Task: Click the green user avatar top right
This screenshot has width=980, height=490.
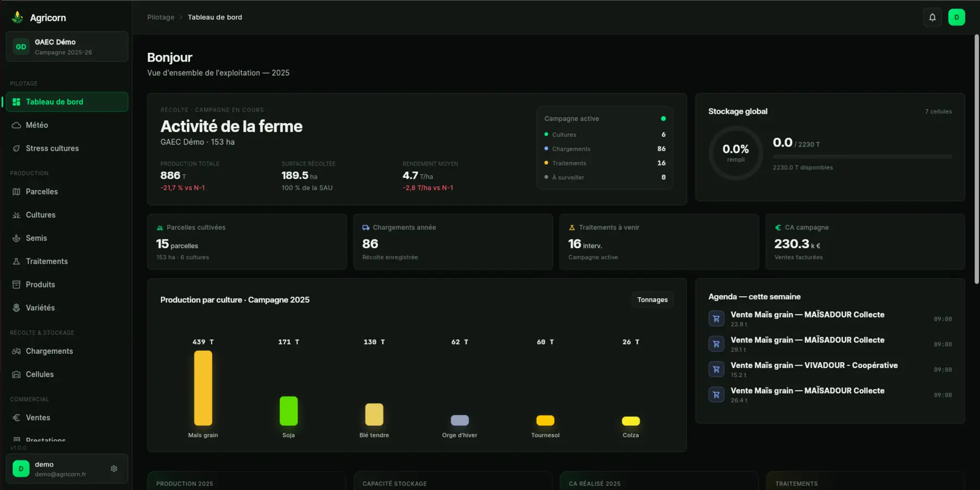Action: pos(957,17)
